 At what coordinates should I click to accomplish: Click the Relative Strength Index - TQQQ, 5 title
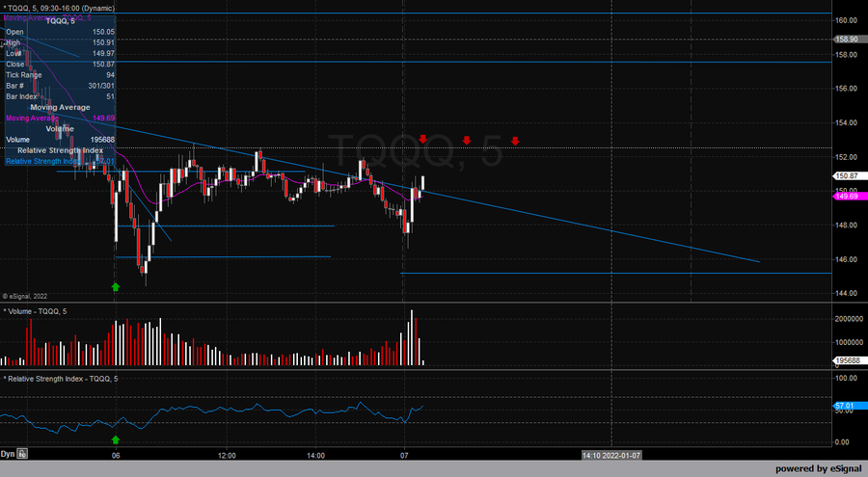[61, 379]
